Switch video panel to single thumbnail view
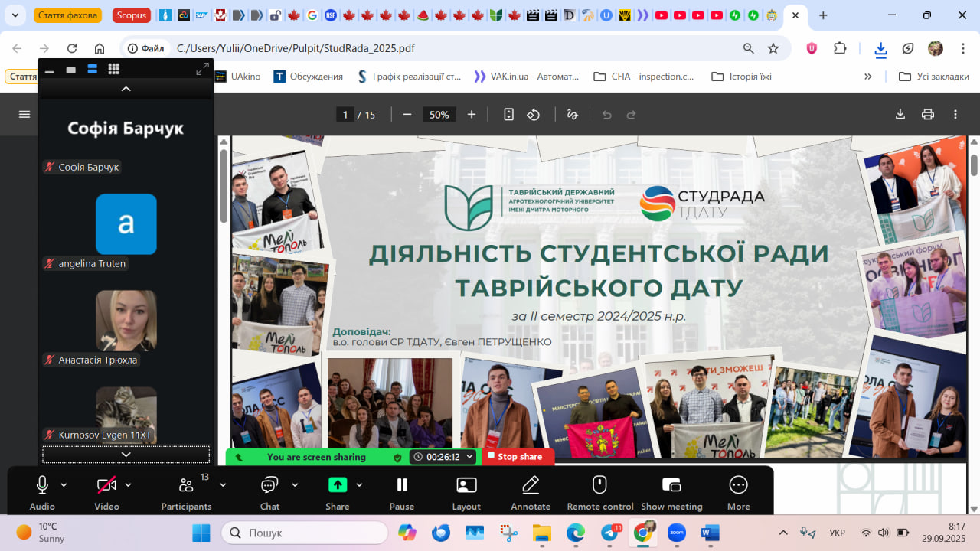 pyautogui.click(x=71, y=70)
